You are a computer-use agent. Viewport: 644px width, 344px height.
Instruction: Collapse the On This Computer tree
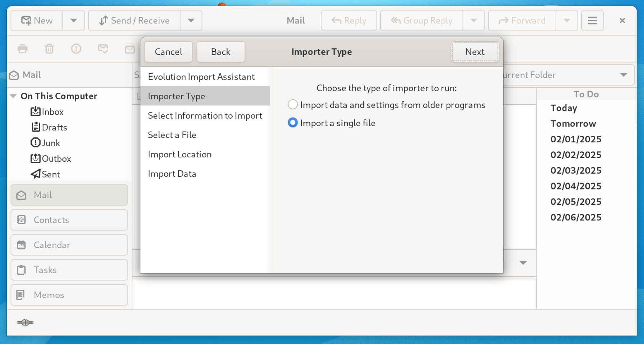point(13,96)
